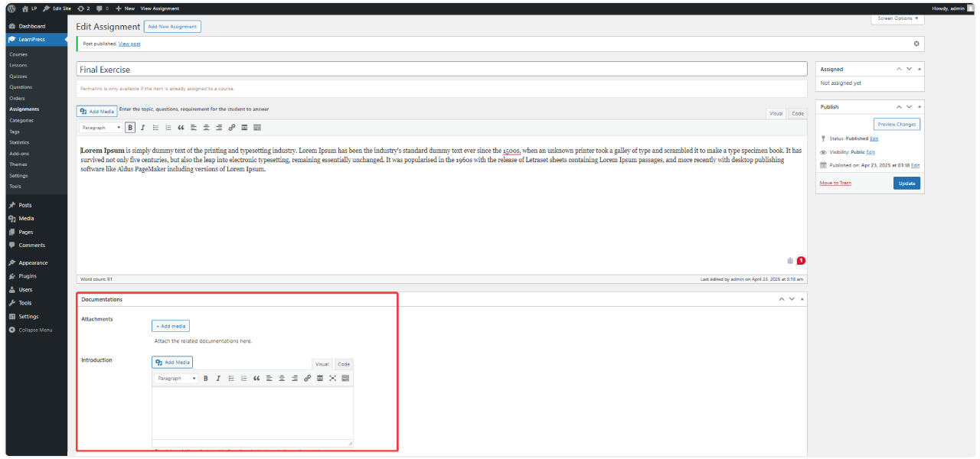This screenshot has width=980, height=459.
Task: Insert blockquote in the main content editor
Action: (181, 128)
